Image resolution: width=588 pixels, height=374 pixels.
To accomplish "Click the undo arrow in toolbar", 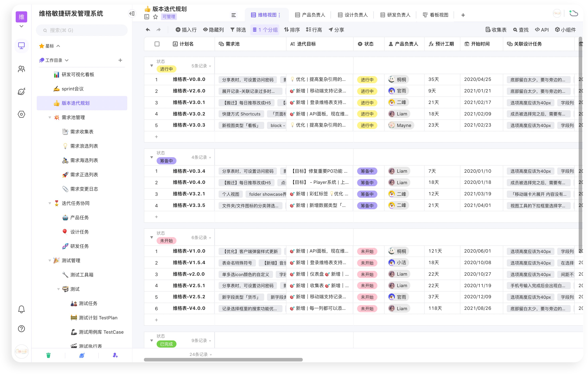I will (148, 30).
